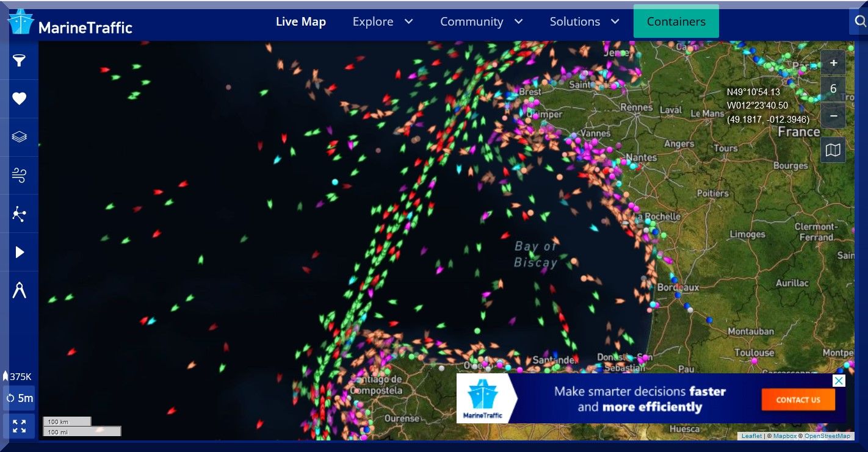
Task: Open the Live Map tab
Action: 301,22
